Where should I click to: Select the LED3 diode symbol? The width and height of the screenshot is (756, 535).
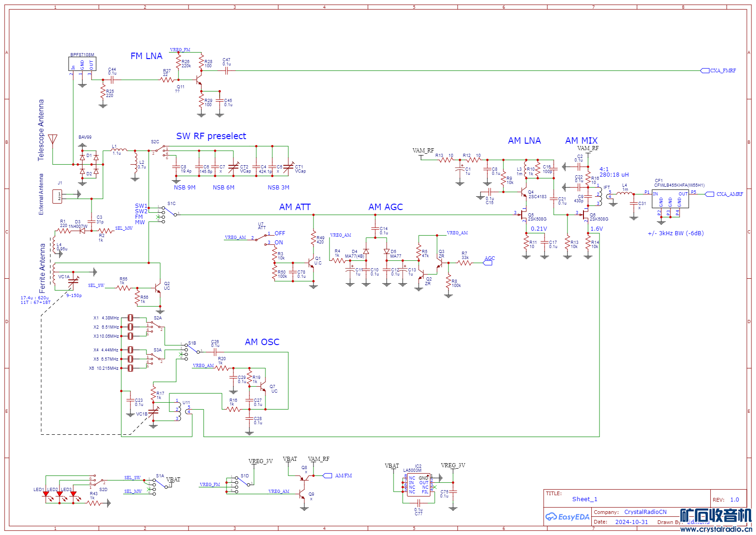(74, 495)
